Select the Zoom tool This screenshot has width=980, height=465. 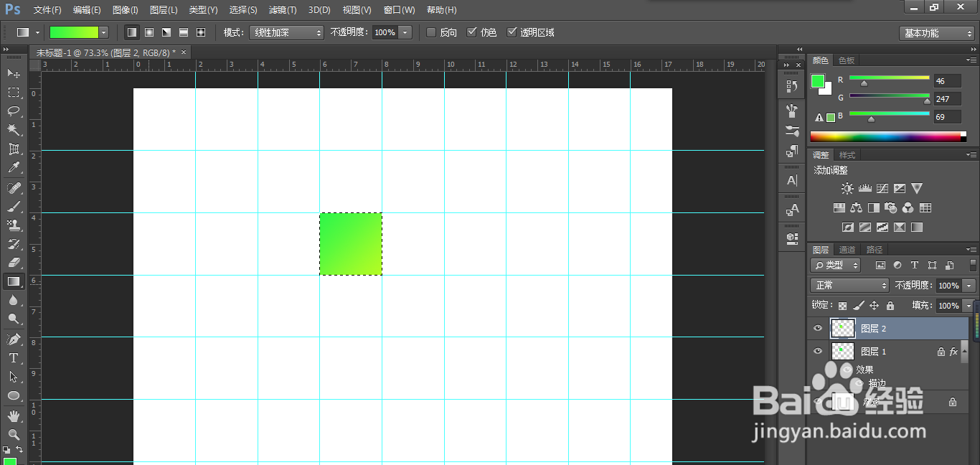click(14, 435)
